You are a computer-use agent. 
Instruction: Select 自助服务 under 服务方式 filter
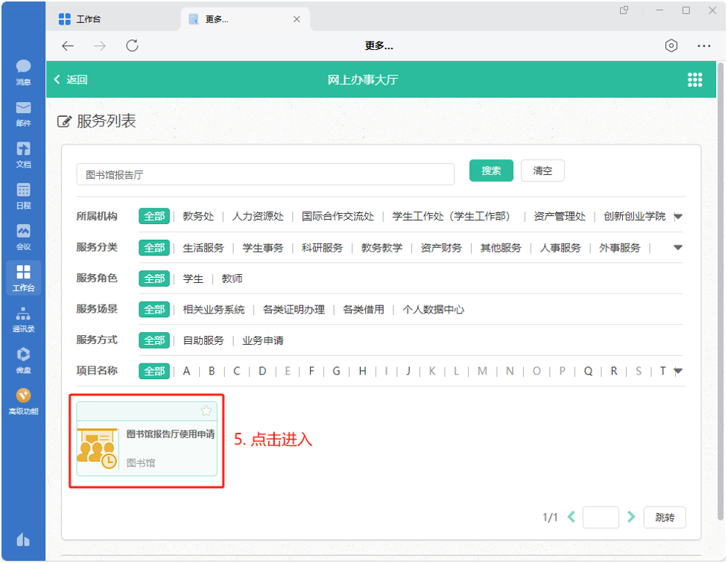coord(203,340)
